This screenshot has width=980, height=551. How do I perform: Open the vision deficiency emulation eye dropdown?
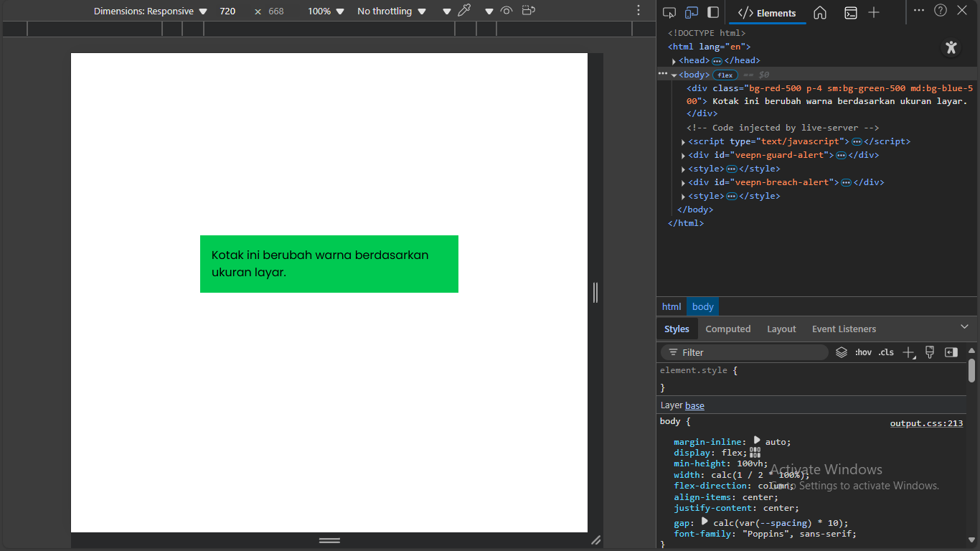pos(489,11)
